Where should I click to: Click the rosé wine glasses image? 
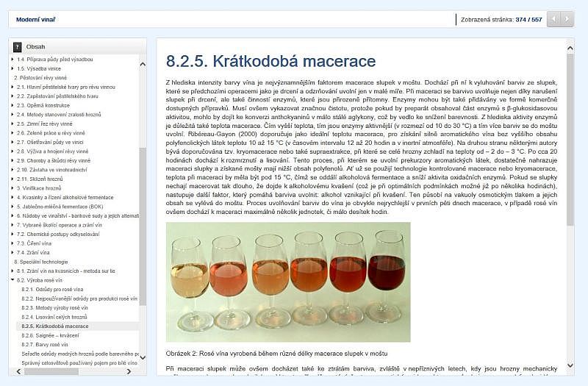(x=288, y=282)
